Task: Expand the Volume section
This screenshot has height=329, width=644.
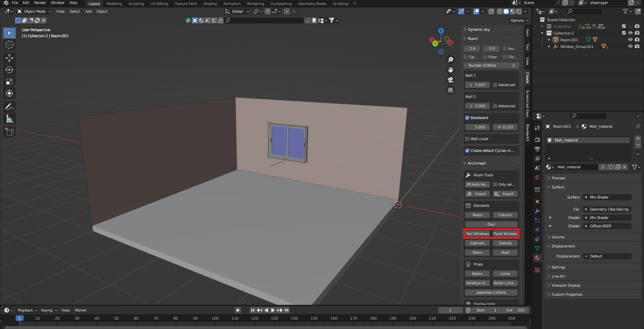Action: coord(593,237)
